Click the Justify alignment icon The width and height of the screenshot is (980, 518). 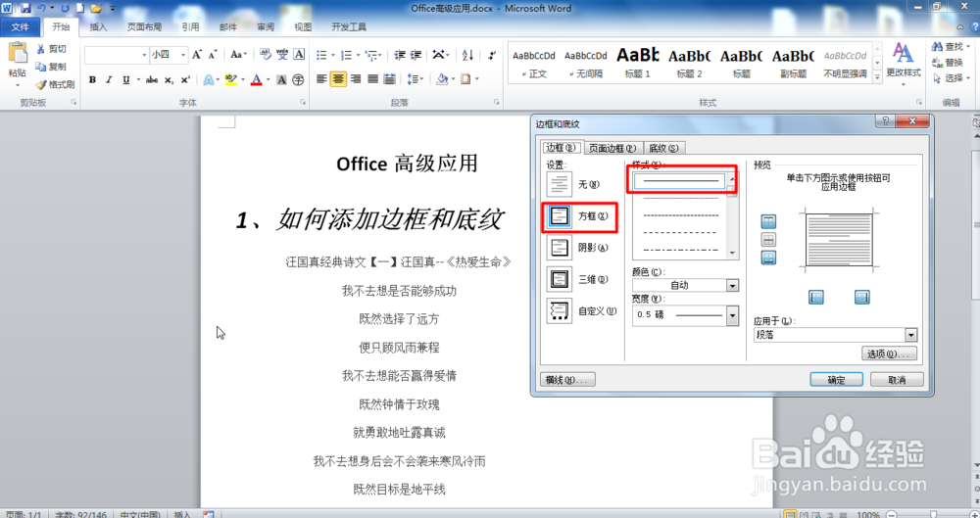coord(372,79)
